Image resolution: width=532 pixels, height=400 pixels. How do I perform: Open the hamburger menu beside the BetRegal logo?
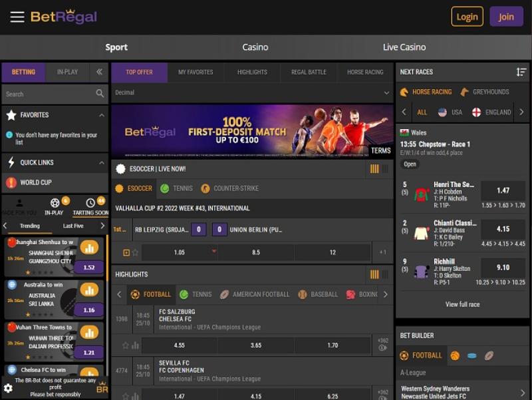click(x=17, y=17)
